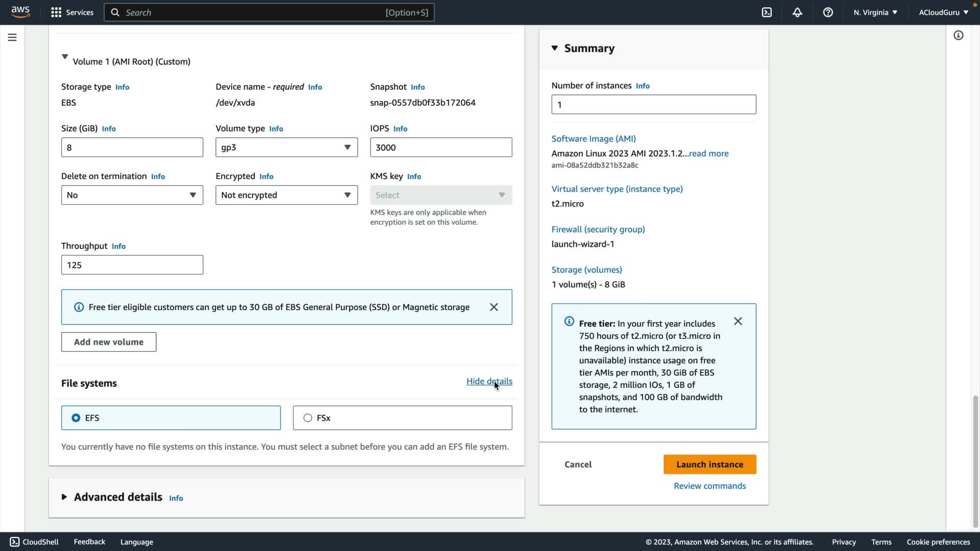Select the FSx file system option
Viewport: 980px width, 551px height.
[308, 418]
